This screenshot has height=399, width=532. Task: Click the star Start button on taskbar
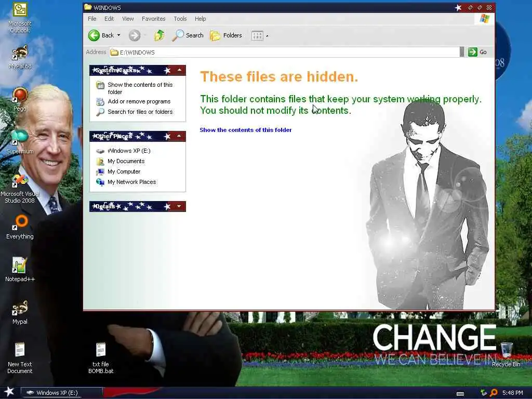(x=9, y=392)
